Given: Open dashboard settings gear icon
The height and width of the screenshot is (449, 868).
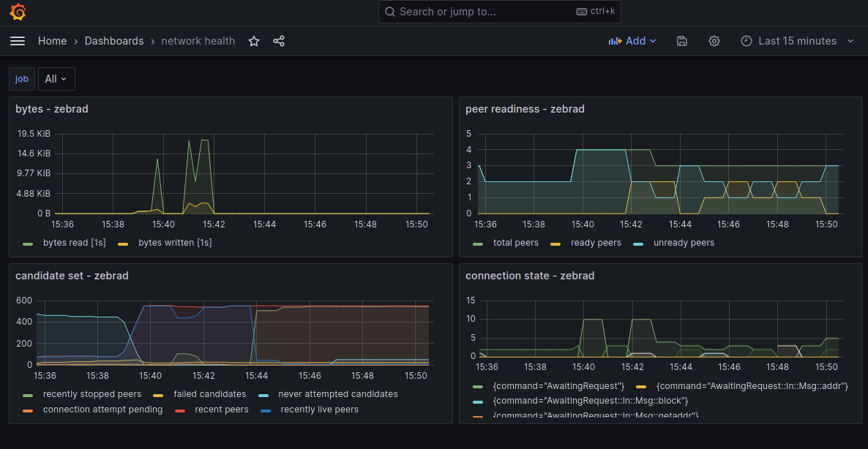Looking at the screenshot, I should [714, 41].
